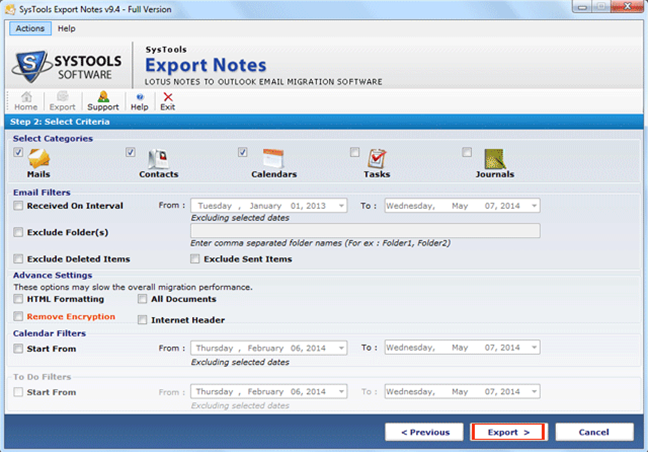Viewport: 648px width, 452px height.
Task: Open the Calendar Filters From date dropdown
Action: pos(341,349)
